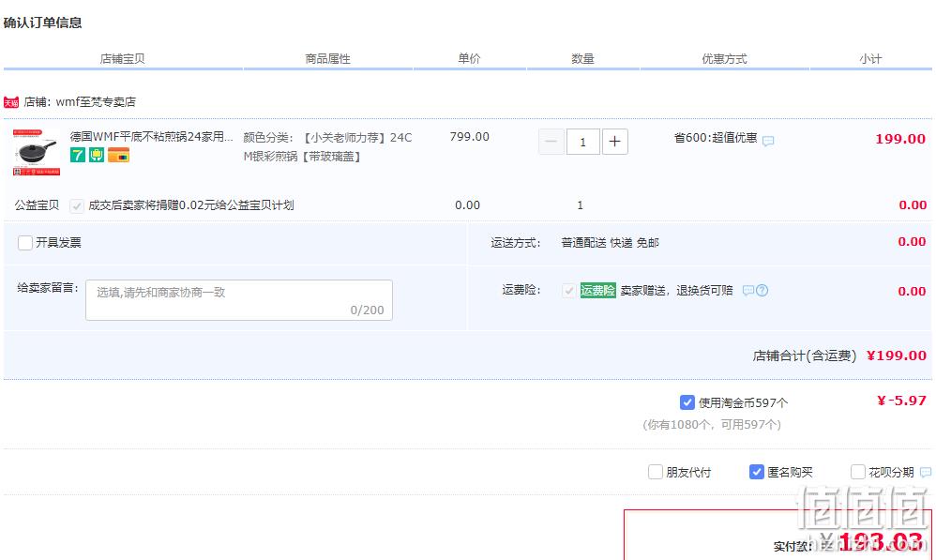Uncheck 使用淘金币597个 checkbox
The width and height of the screenshot is (936, 560).
(x=687, y=402)
